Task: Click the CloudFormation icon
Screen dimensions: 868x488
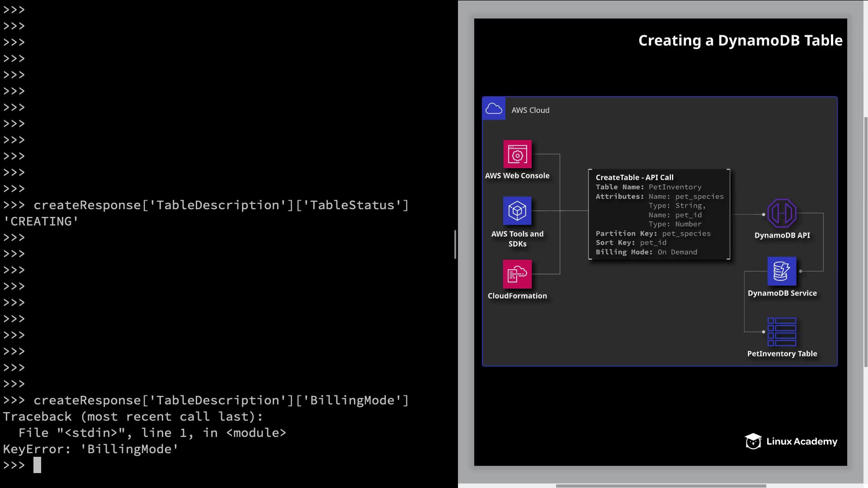Action: [517, 274]
